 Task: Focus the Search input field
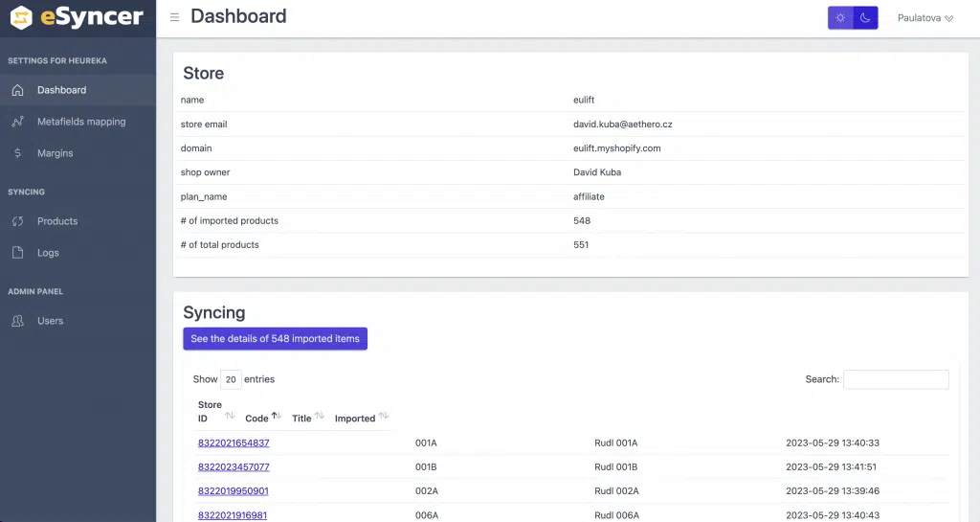(x=896, y=379)
